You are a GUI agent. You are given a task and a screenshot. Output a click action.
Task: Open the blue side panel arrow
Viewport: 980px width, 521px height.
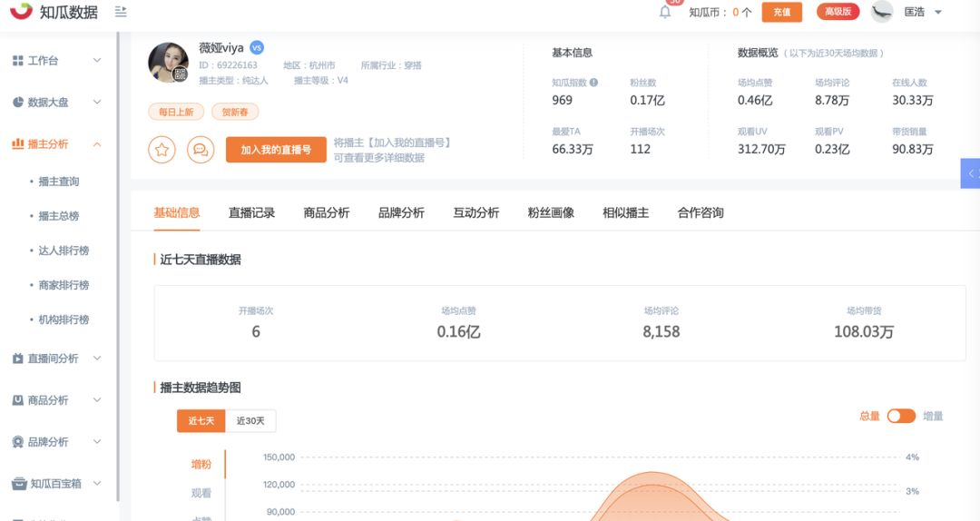click(x=970, y=173)
